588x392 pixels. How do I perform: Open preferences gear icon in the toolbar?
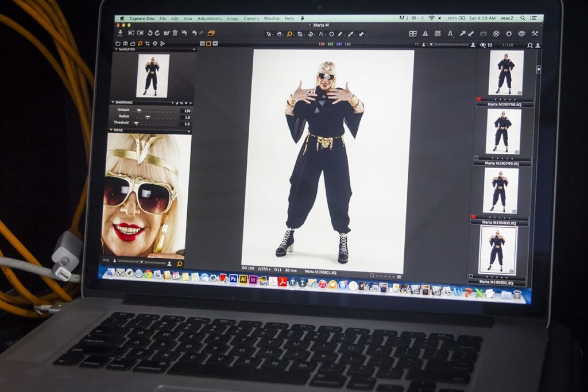[x=509, y=34]
